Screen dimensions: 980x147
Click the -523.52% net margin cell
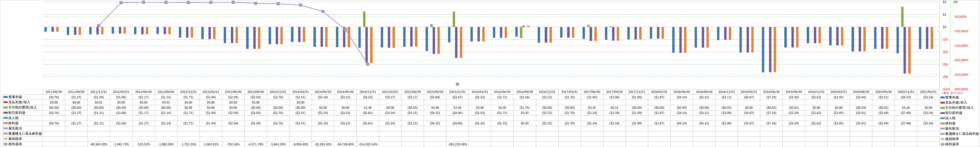coord(143,144)
